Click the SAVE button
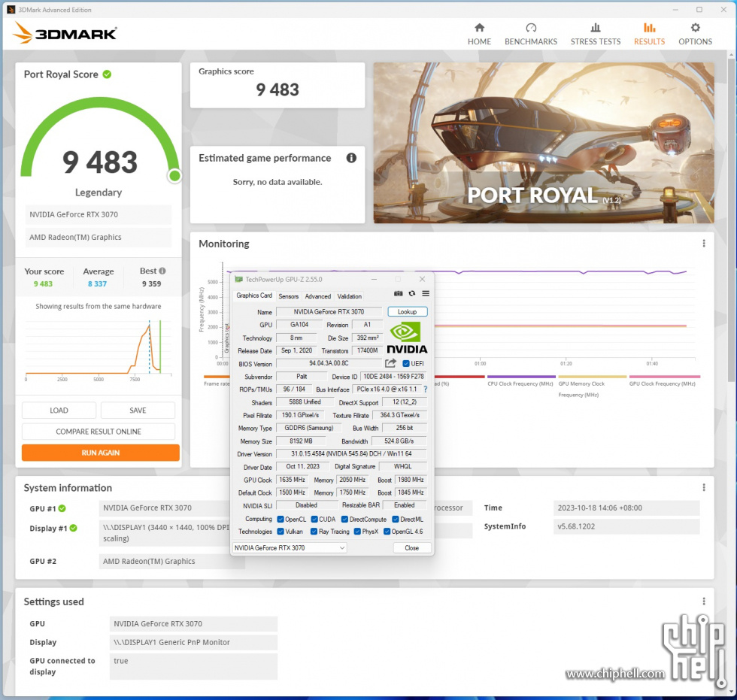This screenshot has width=737, height=700. (x=138, y=410)
